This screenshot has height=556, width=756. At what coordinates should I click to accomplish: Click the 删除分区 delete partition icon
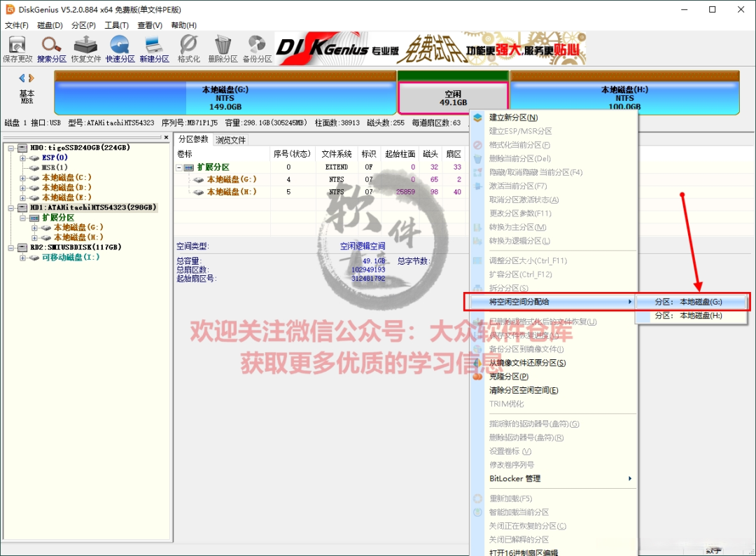coord(223,49)
